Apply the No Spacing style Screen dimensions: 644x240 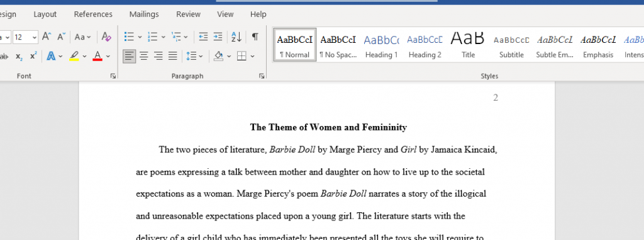click(338, 45)
